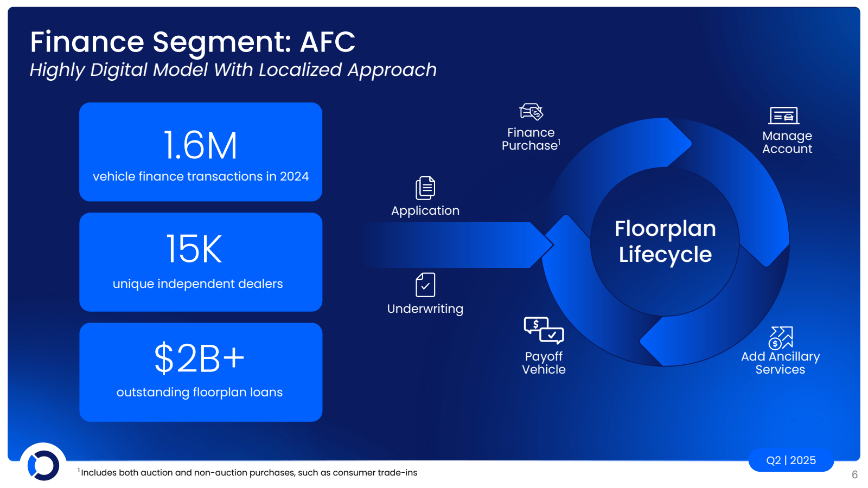The width and height of the screenshot is (868, 488).
Task: Click the Application documents icon
Action: [x=425, y=188]
